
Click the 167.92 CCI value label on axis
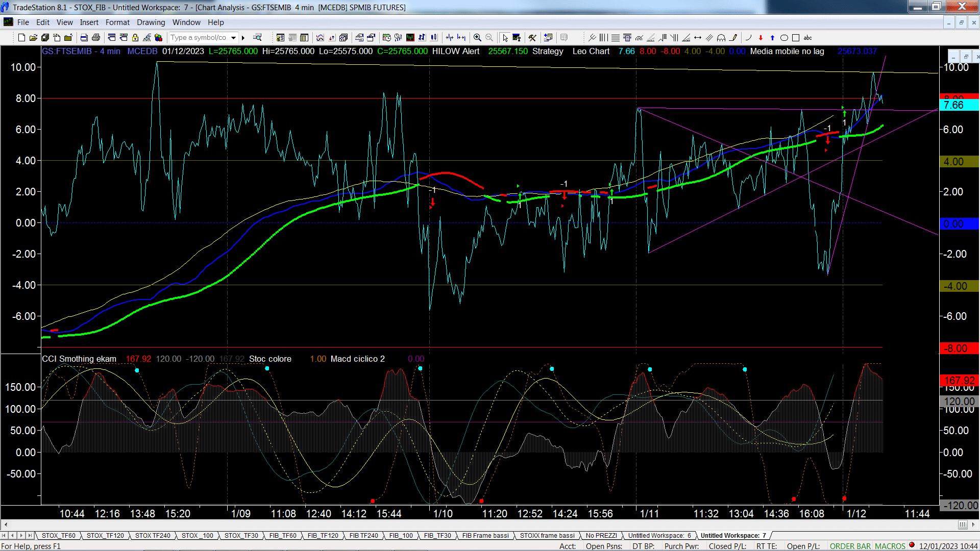click(x=959, y=381)
